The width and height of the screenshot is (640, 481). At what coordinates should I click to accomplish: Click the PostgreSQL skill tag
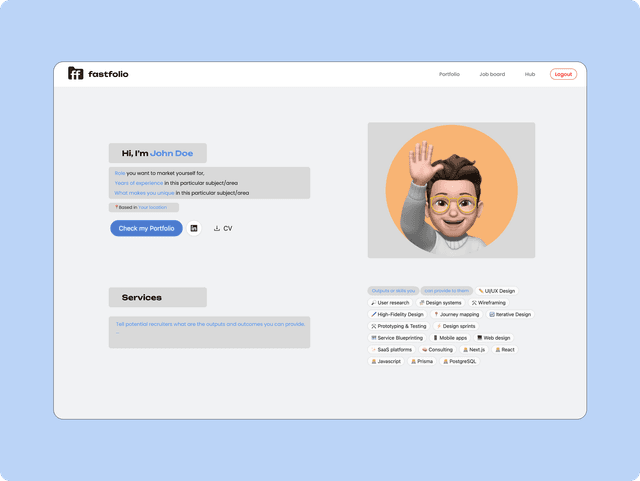coord(460,361)
